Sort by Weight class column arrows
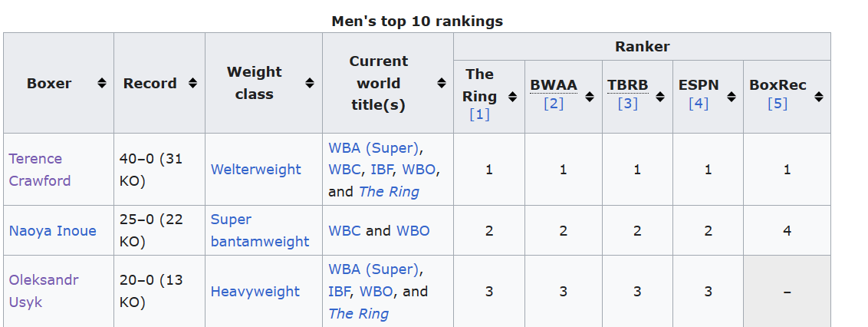Viewport: 868px width, 327px height. click(x=310, y=83)
